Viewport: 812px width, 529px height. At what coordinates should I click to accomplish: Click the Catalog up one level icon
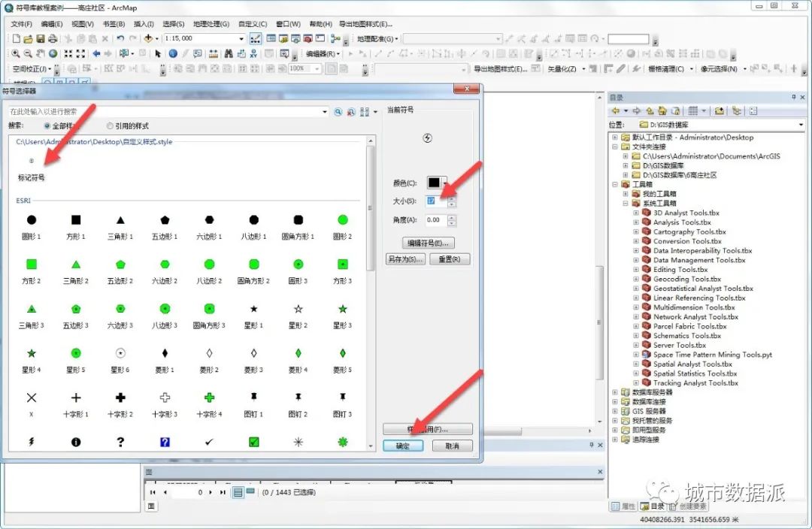click(x=650, y=110)
